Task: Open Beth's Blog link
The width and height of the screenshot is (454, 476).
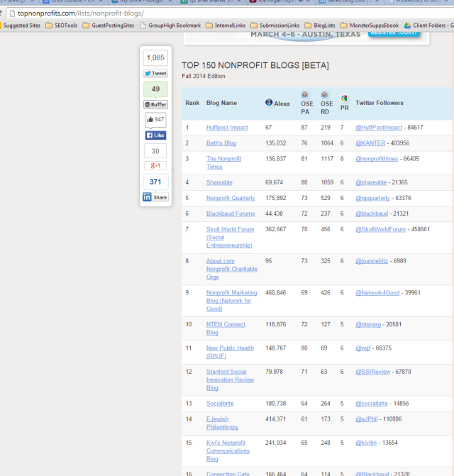Action: tap(221, 143)
